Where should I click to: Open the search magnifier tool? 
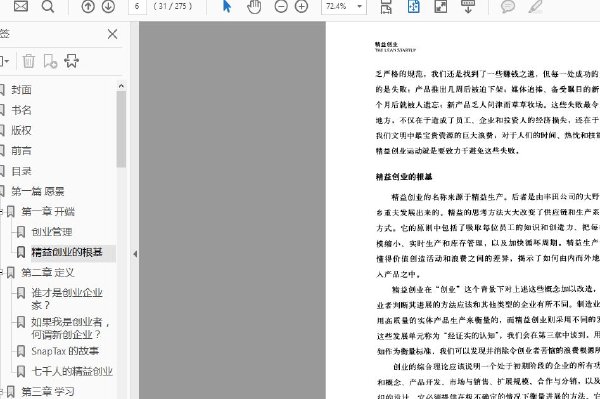48,7
